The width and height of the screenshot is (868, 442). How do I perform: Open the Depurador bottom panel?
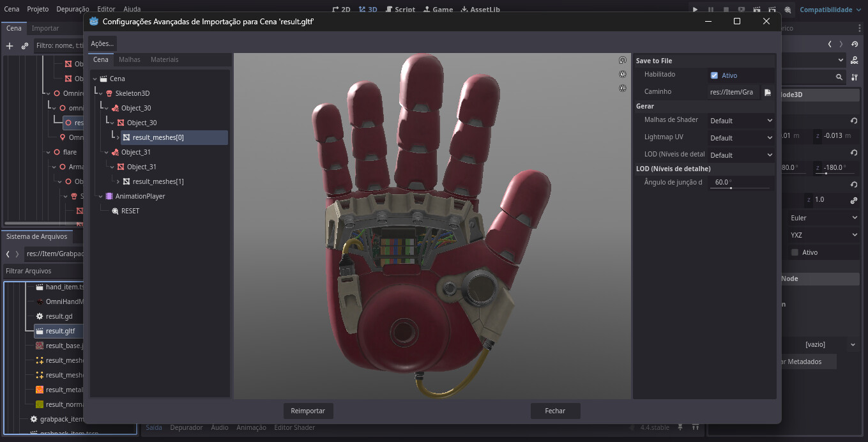(187, 427)
